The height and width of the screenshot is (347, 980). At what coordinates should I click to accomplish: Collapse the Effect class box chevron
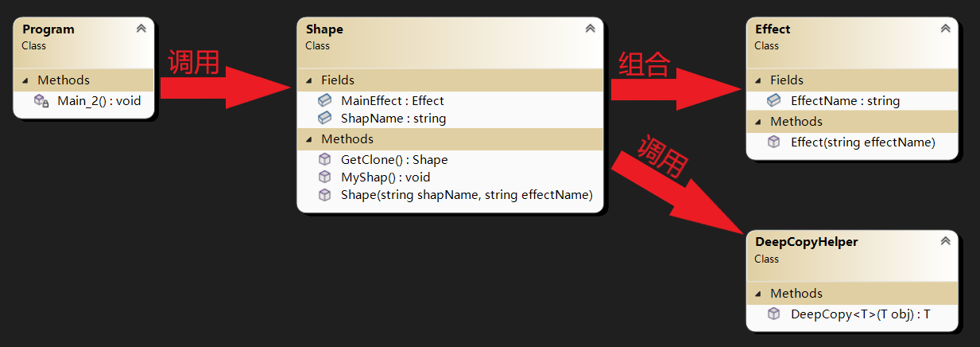coord(945,29)
